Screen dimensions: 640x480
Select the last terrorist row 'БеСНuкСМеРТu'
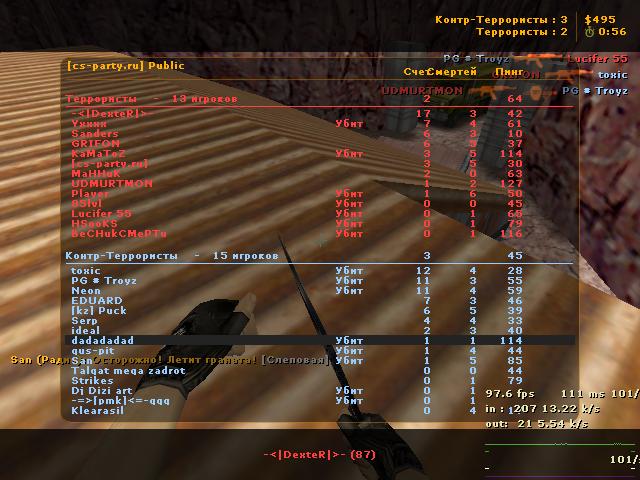[320, 233]
